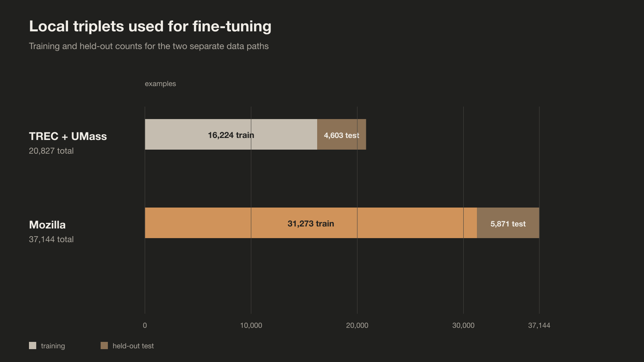The height and width of the screenshot is (362, 644).
Task: Click the 30,000 axis tick label
Action: [x=463, y=325]
